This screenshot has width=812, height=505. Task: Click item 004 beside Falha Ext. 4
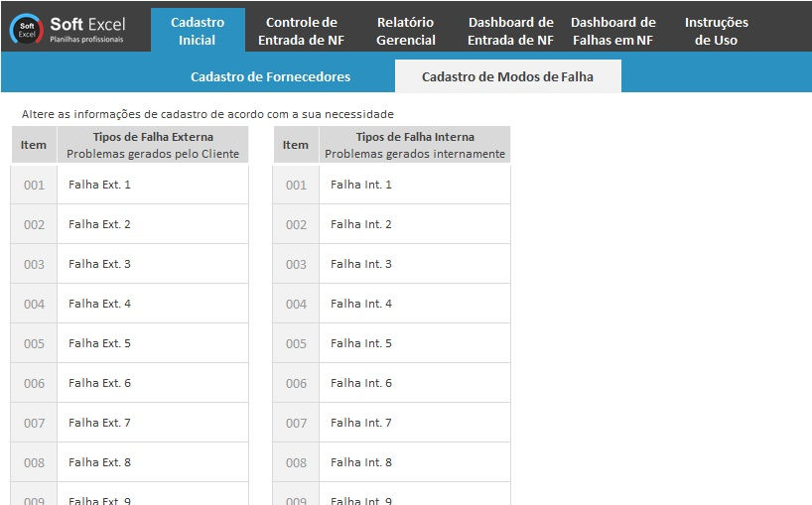tap(34, 304)
